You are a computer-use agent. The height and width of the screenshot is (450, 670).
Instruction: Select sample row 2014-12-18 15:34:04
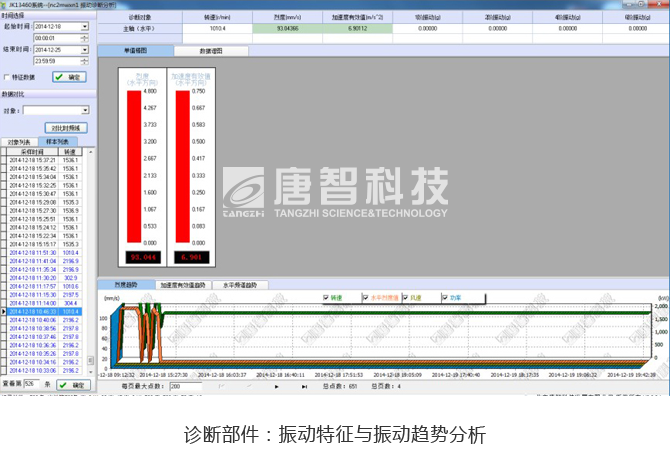click(x=44, y=177)
